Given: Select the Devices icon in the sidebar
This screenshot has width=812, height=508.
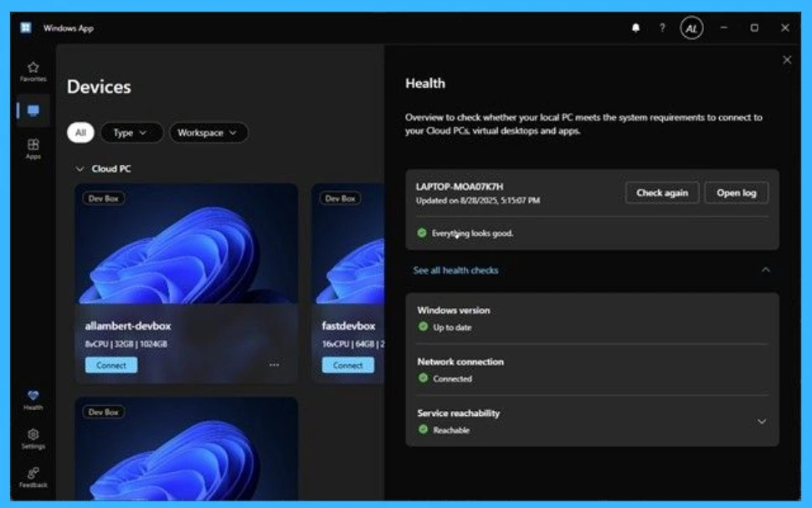Looking at the screenshot, I should (33, 110).
